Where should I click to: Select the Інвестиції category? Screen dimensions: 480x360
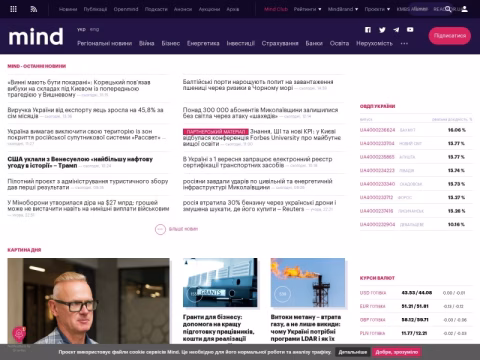coord(241,43)
